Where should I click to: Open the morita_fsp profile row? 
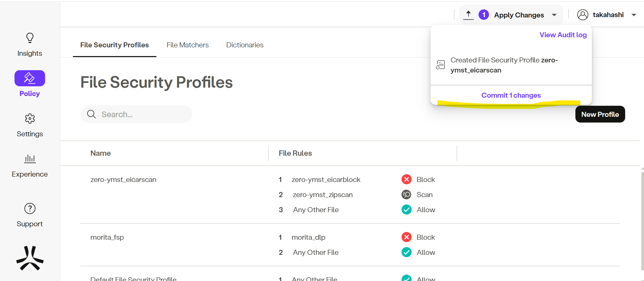click(x=107, y=237)
